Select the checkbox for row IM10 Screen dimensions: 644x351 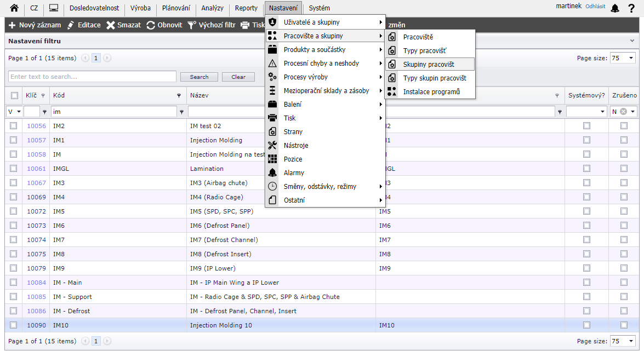[14, 325]
